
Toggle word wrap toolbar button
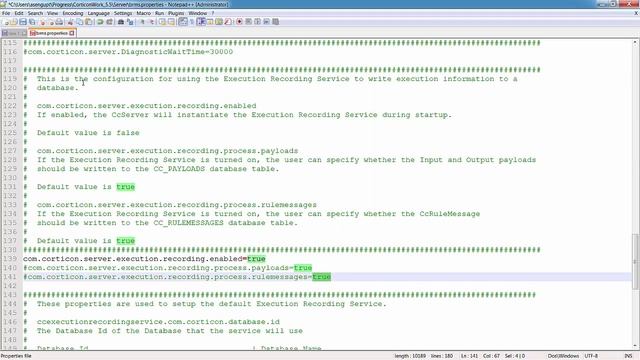[x=182, y=22]
